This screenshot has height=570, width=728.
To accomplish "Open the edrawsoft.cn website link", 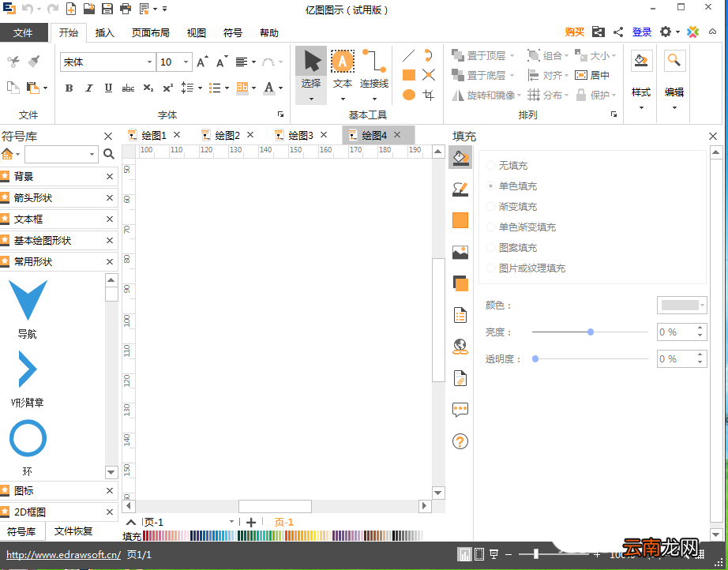I will [64, 555].
